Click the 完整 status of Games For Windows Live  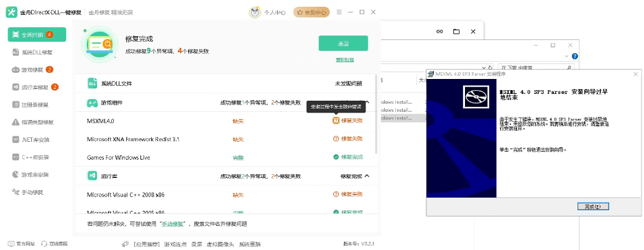tap(238, 157)
